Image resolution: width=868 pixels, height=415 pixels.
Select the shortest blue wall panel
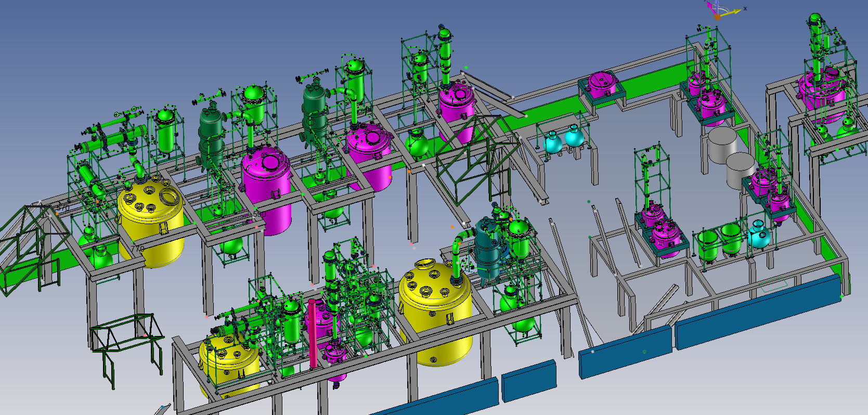(529, 381)
